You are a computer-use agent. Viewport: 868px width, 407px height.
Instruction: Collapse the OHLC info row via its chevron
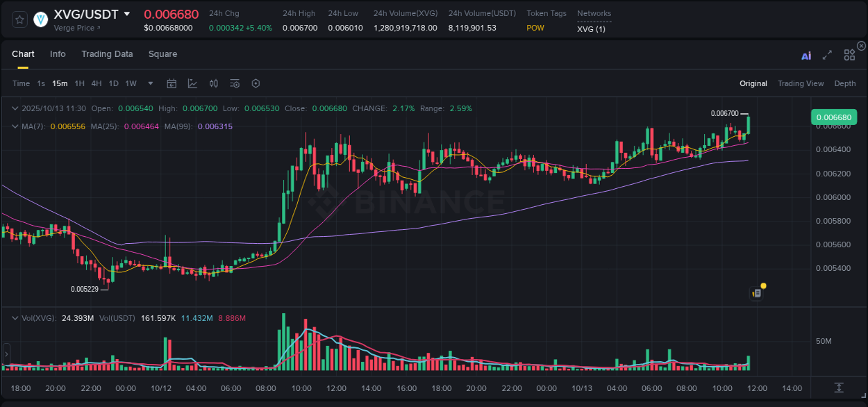(x=15, y=108)
